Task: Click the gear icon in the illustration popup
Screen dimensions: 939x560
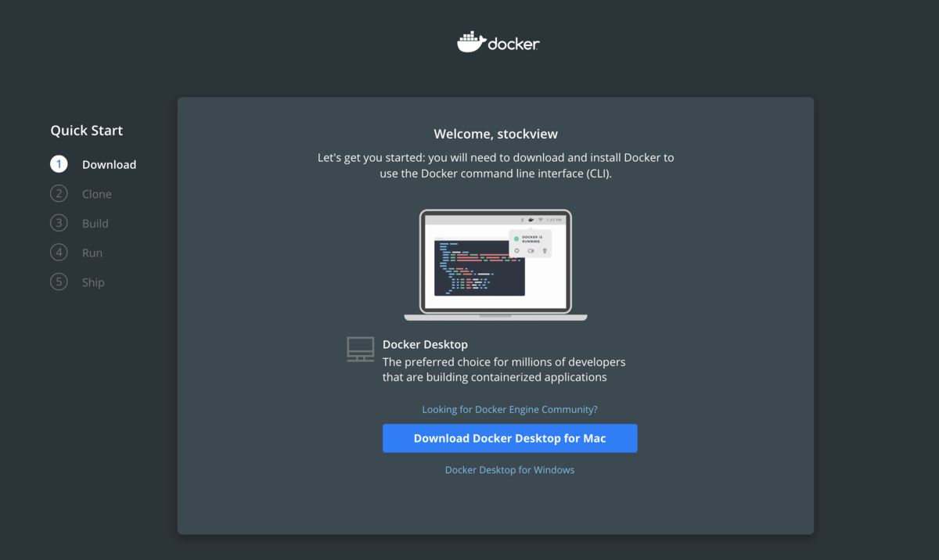Action: pos(516,251)
